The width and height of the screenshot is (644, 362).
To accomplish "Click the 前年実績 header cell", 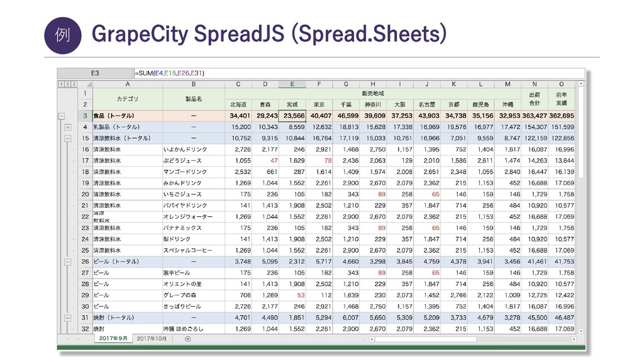I will click(x=562, y=99).
